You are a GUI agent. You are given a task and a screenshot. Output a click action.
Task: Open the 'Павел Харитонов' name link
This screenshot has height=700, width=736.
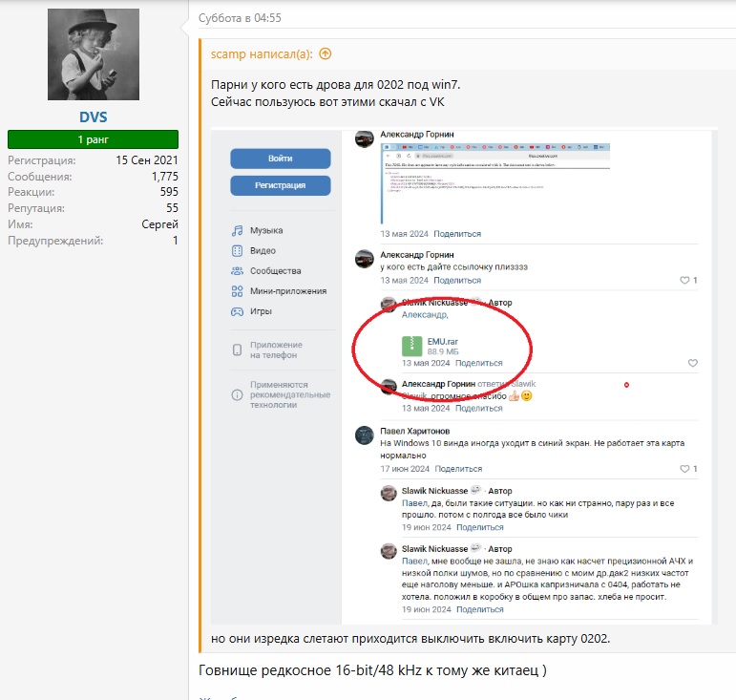(x=415, y=431)
